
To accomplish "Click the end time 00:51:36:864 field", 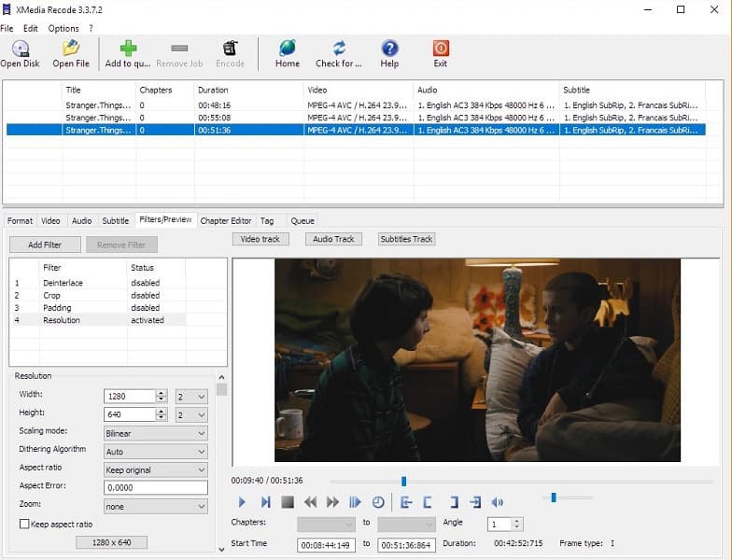I will (407, 545).
